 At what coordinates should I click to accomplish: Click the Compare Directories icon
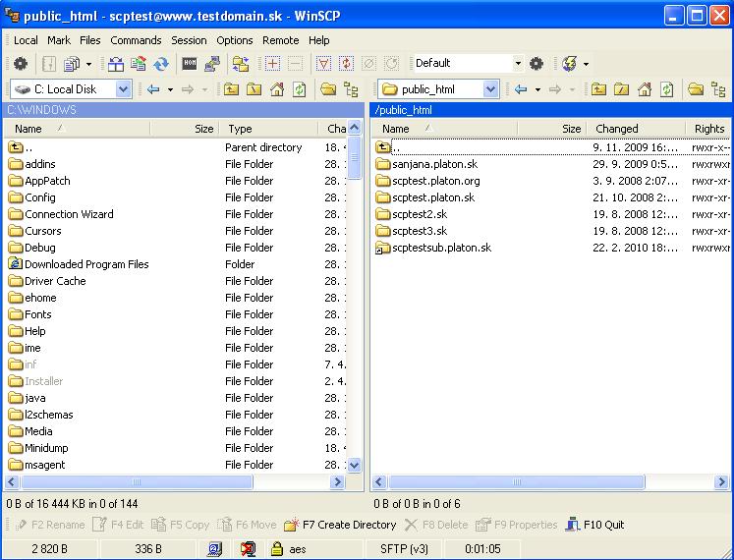[116, 63]
